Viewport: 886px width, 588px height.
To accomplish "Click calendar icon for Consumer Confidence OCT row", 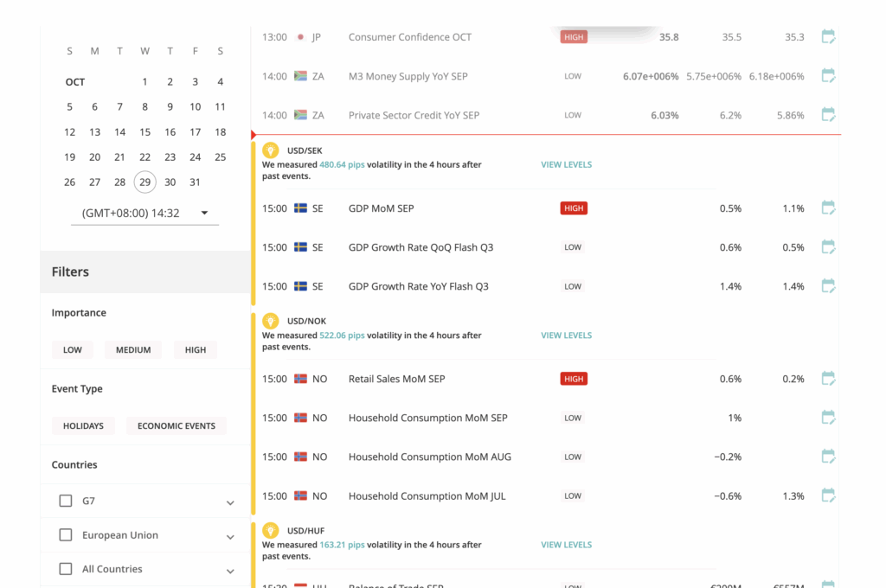I will (828, 37).
